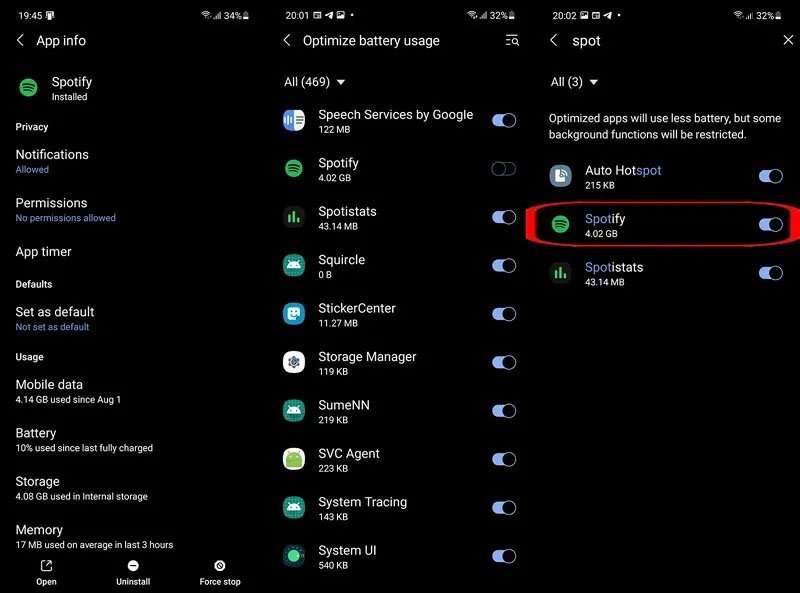
Task: Click the Squircle app icon
Action: point(294,266)
